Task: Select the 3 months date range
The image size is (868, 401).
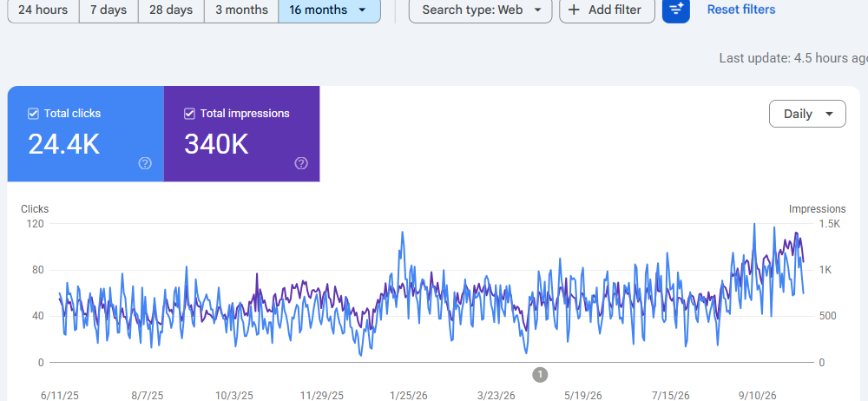Action: click(241, 10)
